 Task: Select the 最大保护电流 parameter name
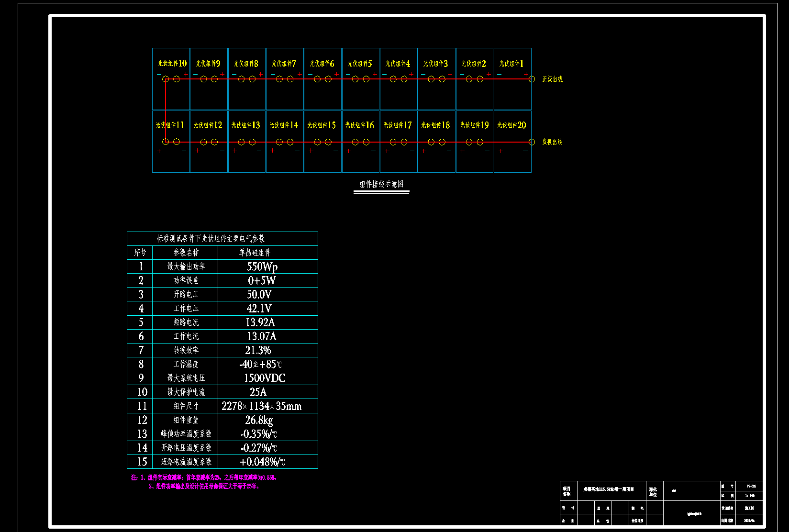point(186,392)
